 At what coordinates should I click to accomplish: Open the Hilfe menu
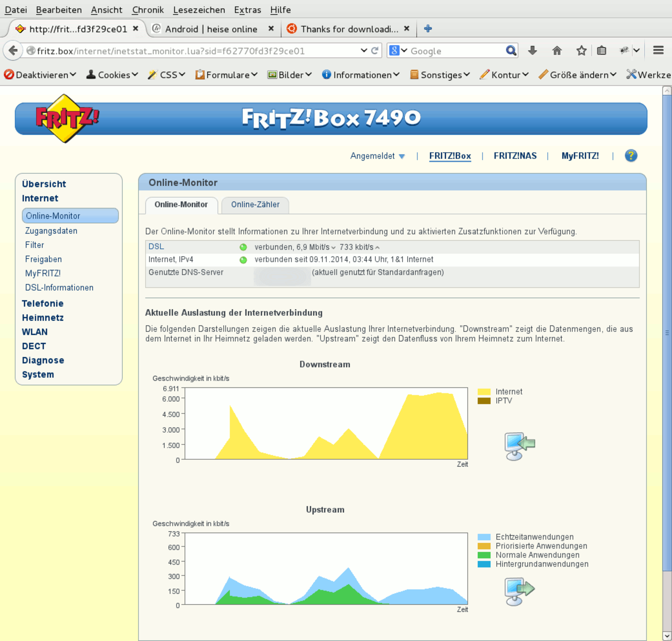(x=280, y=9)
